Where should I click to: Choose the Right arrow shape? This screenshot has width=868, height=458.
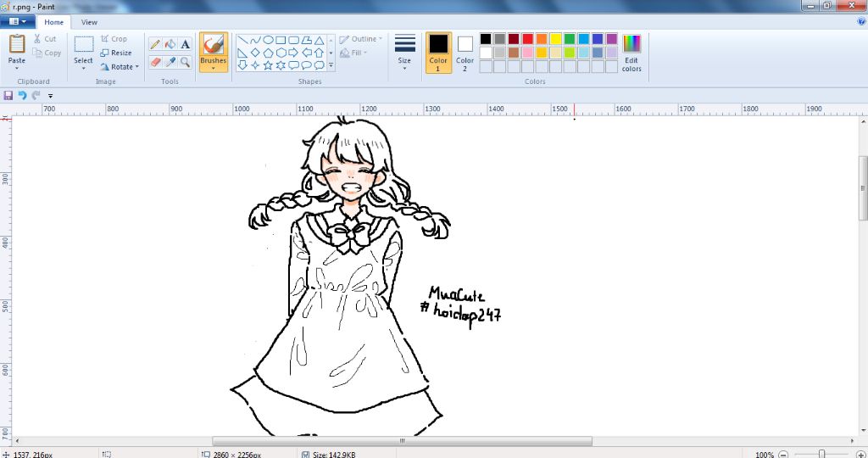click(x=293, y=53)
